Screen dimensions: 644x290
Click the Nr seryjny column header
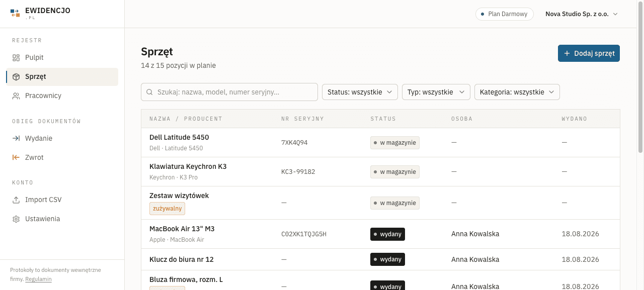302,119
